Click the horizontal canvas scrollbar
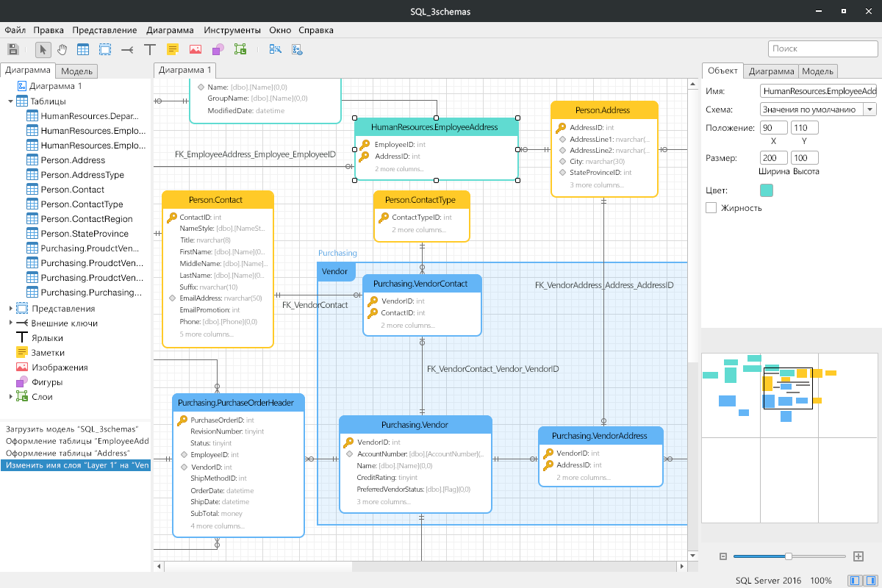Image resolution: width=882 pixels, height=588 pixels. (x=423, y=567)
